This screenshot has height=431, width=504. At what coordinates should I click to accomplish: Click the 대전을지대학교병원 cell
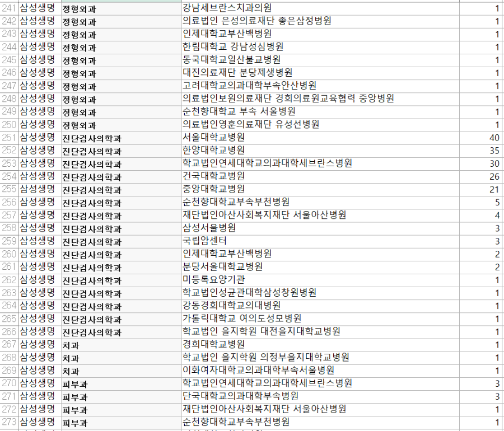[320, 332]
